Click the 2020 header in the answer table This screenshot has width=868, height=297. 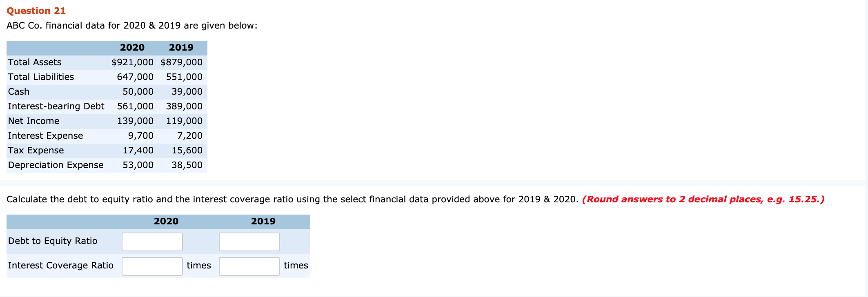[x=166, y=221]
